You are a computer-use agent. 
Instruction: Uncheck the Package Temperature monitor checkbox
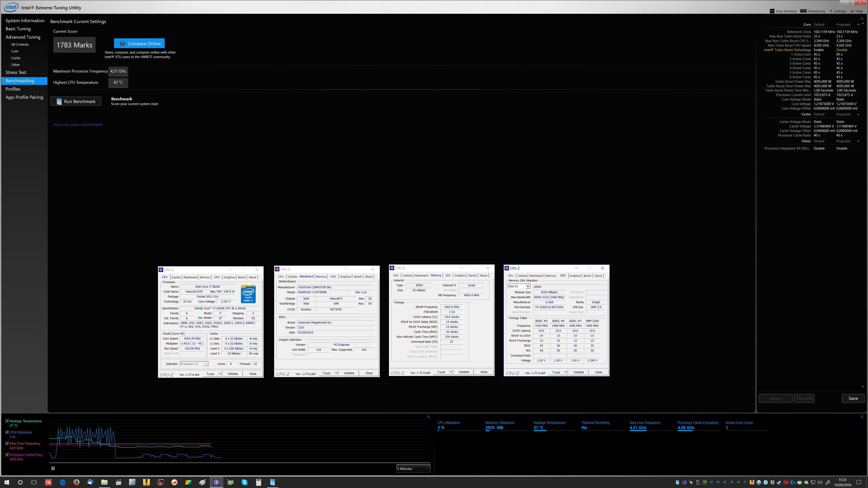[x=7, y=421]
